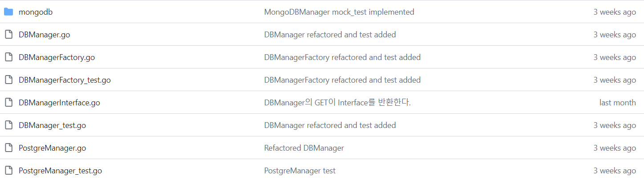Open the DBManagerInterface.go file
This screenshot has width=644, height=180.
tap(59, 103)
